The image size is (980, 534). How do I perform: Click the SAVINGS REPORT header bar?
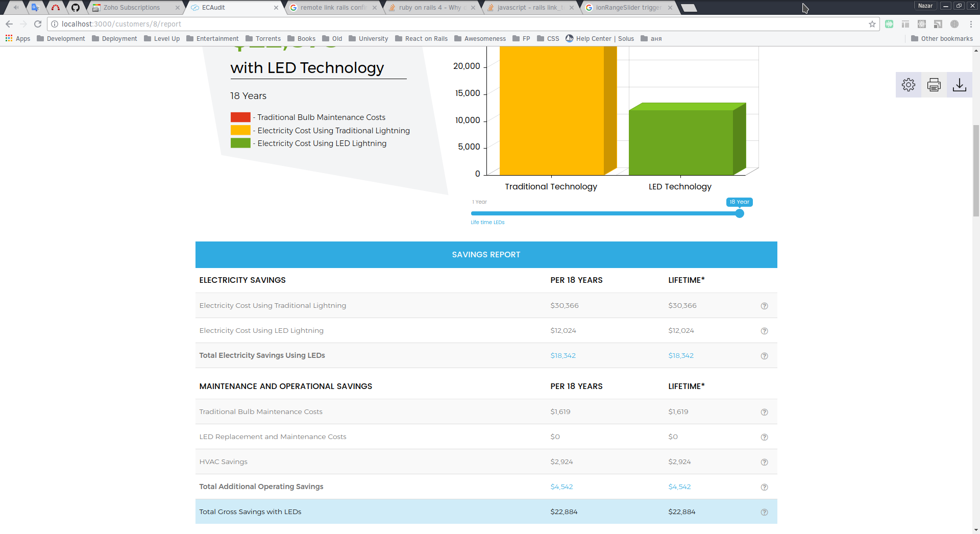(486, 255)
